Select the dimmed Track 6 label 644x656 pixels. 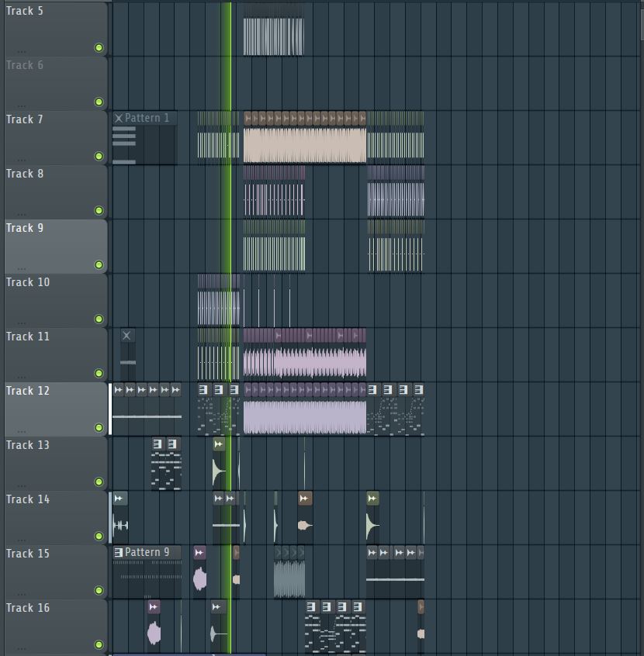(x=24, y=65)
